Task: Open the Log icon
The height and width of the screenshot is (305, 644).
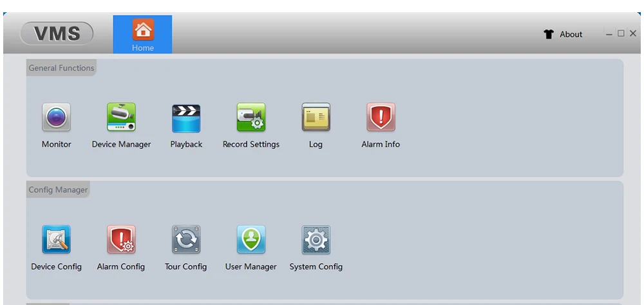Action: pos(316,117)
